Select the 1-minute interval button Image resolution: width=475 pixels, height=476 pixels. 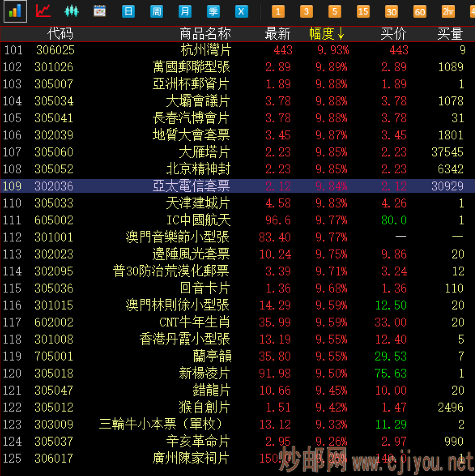coord(278,11)
